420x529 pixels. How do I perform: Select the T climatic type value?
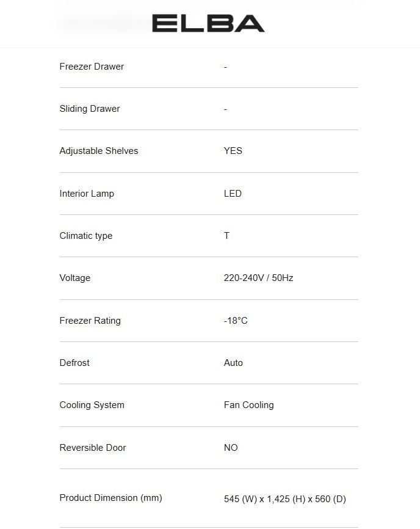(226, 236)
